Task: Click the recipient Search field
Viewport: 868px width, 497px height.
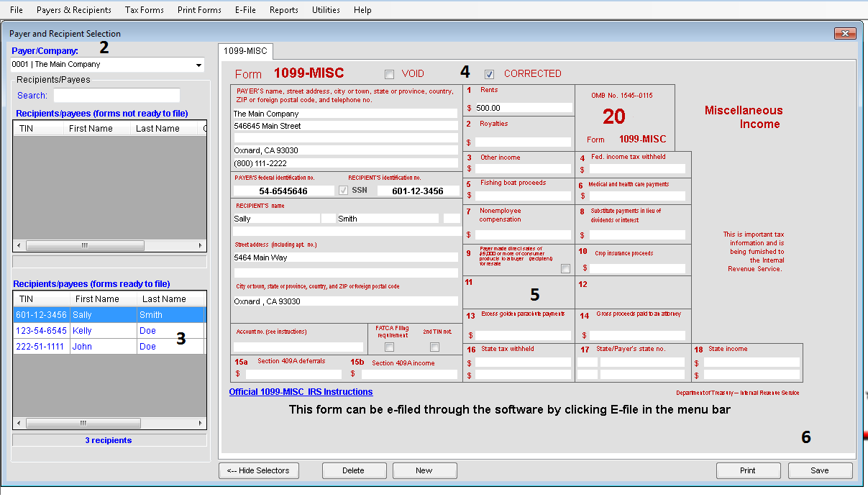Action: (117, 95)
